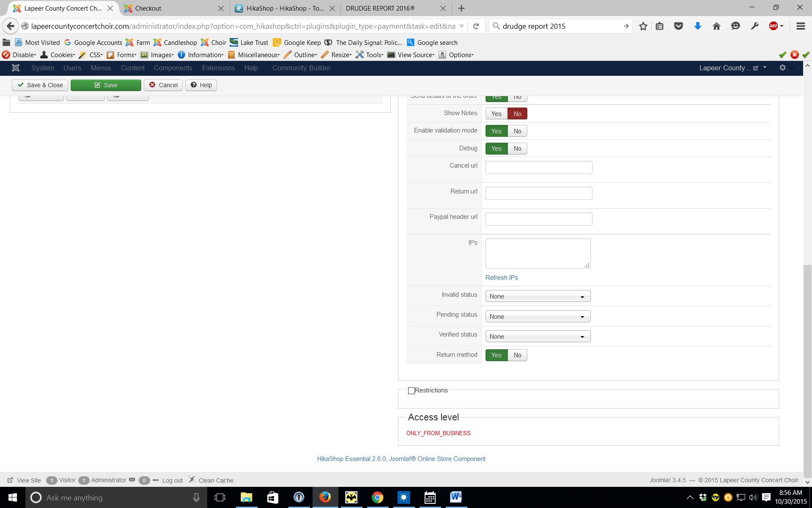Click the Save & Close button
This screenshot has width=812, height=508.
[x=40, y=85]
